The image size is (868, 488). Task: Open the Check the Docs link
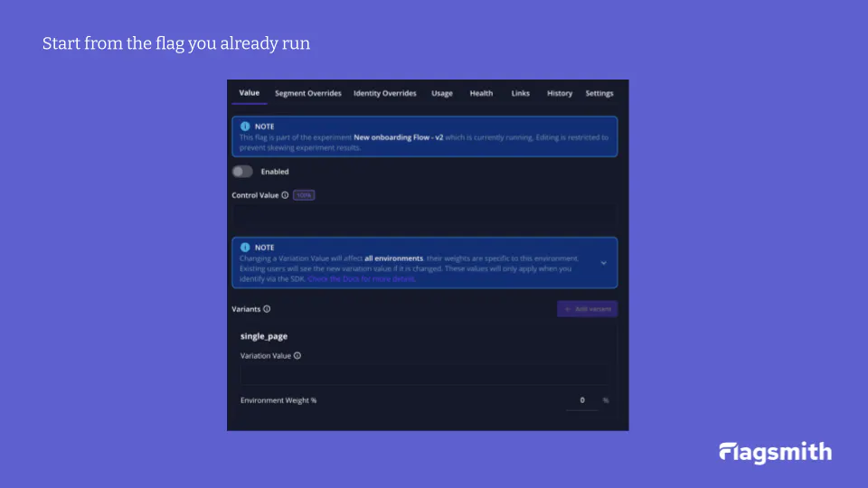(x=362, y=279)
